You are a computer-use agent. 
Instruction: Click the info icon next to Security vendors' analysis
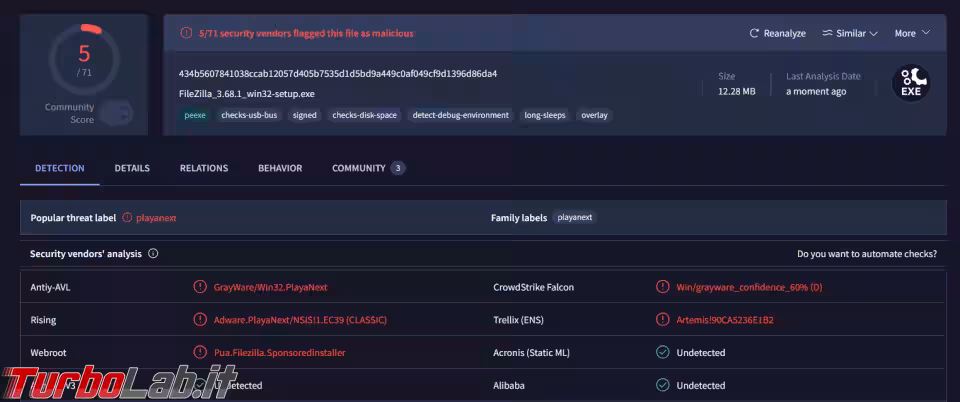click(x=153, y=253)
